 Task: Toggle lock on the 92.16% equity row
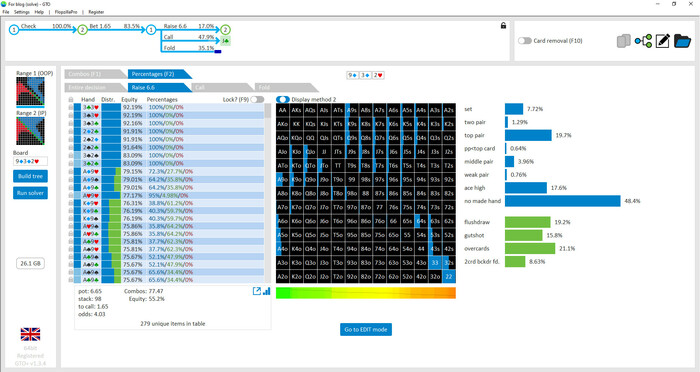pyautogui.click(x=71, y=123)
